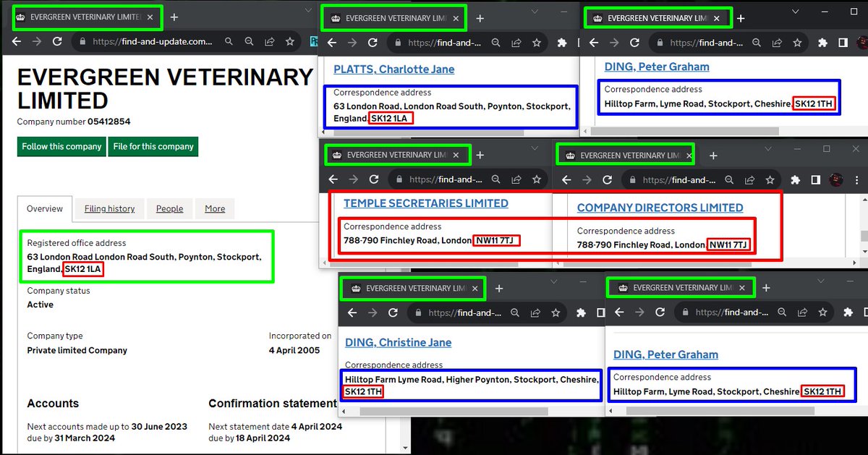This screenshot has width=868, height=455.
Task: Open the COMPANY DIRECTORS LIMITED link
Action: [x=660, y=208]
